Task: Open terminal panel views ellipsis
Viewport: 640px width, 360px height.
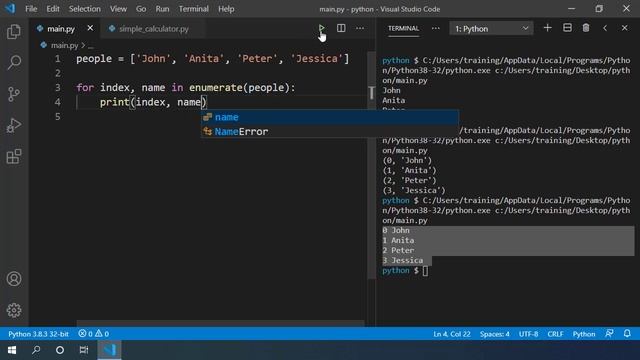Action: click(x=436, y=28)
